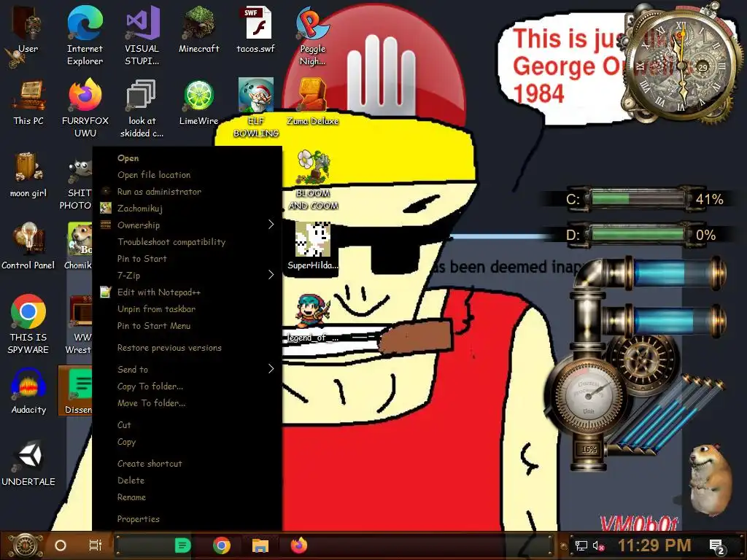
Task: Choose Pin to Start Menu
Action: (187, 326)
